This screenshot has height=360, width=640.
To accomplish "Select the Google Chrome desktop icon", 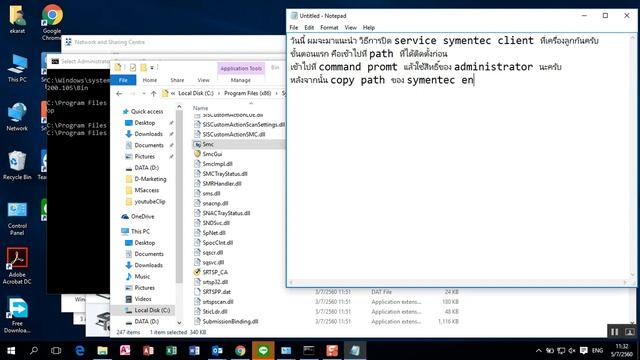I will coord(52,22).
